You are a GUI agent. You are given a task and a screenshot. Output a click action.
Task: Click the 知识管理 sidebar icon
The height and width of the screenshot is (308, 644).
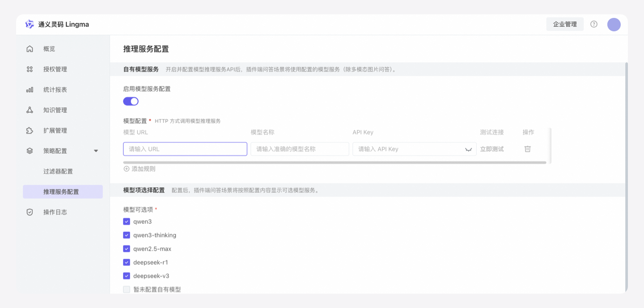click(30, 110)
